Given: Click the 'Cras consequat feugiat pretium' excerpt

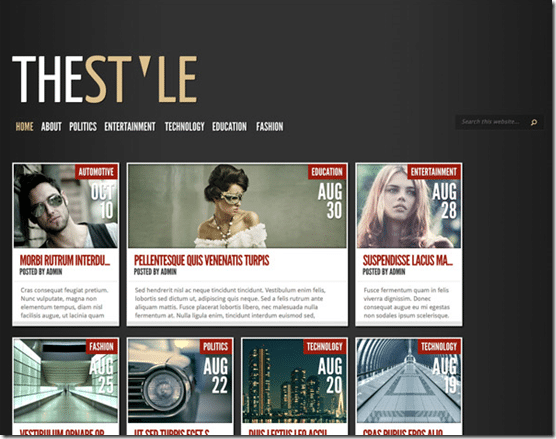Looking at the screenshot, I should (x=65, y=303).
